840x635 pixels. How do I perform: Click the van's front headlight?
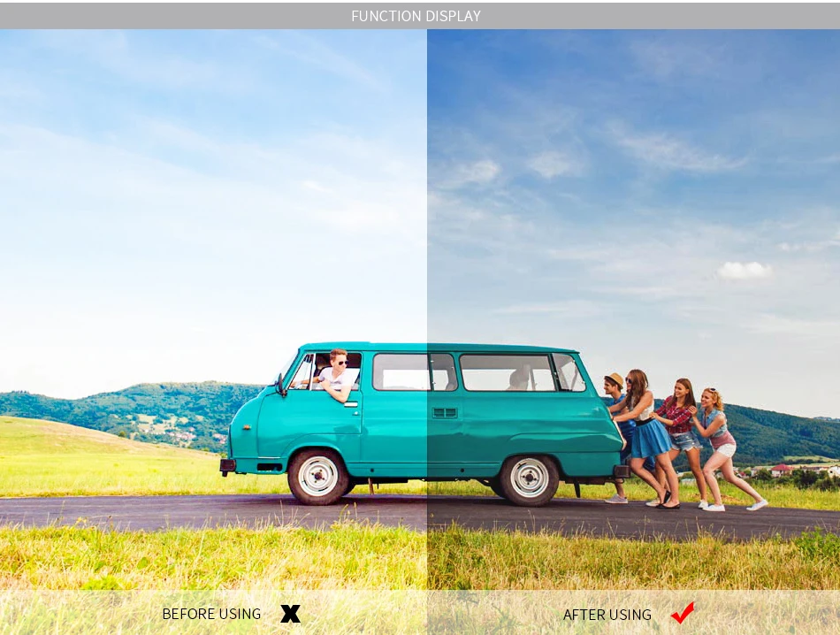pyautogui.click(x=247, y=427)
